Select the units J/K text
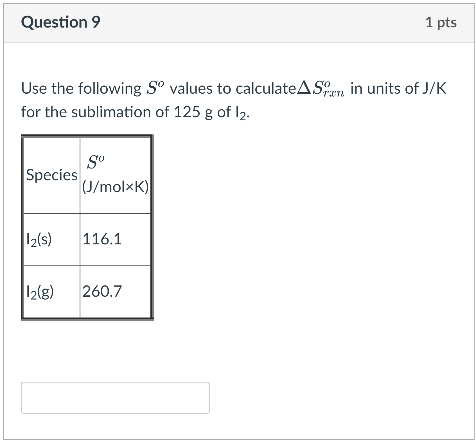Screen dimensions: 476x448 click(435, 87)
